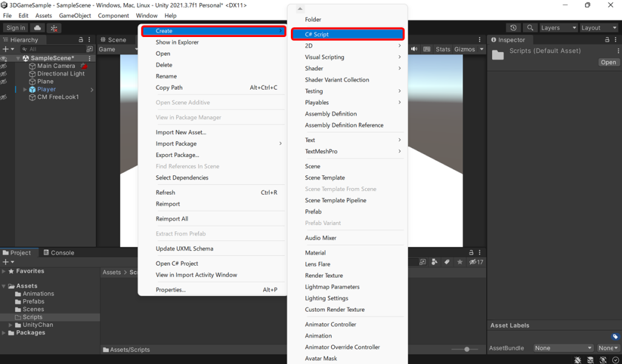Open the cloud services button
This screenshot has height=364, width=622.
point(38,28)
